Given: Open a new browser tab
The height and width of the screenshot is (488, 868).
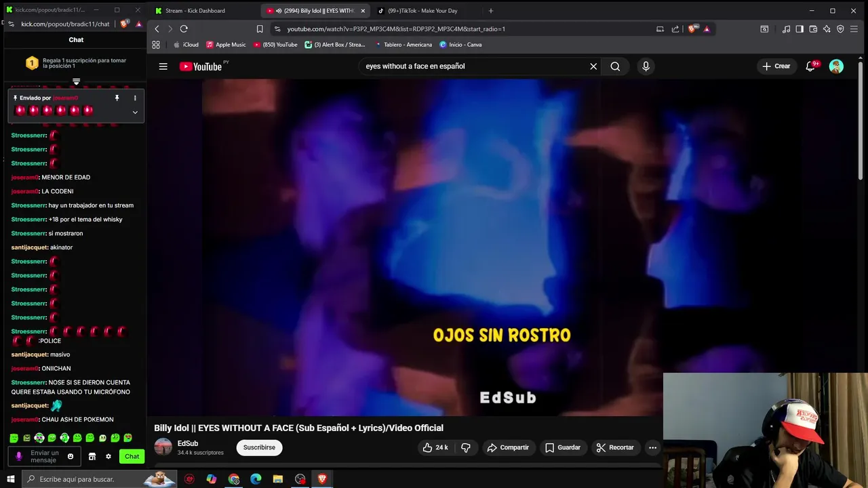Looking at the screenshot, I should 491,11.
